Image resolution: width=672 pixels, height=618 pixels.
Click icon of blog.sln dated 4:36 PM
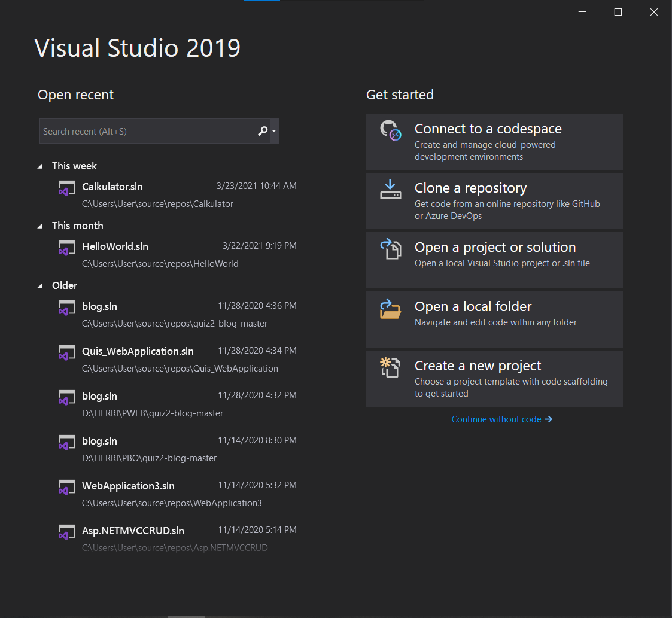tap(67, 308)
